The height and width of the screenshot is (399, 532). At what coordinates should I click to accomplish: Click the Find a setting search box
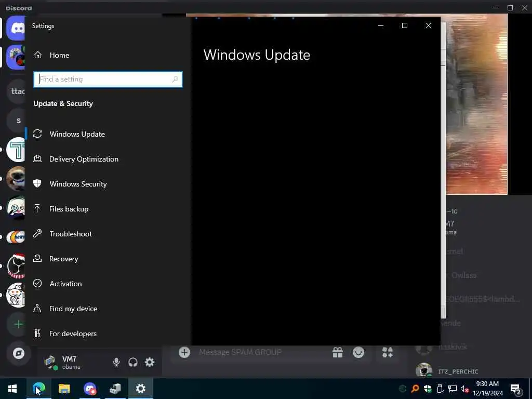tap(108, 79)
